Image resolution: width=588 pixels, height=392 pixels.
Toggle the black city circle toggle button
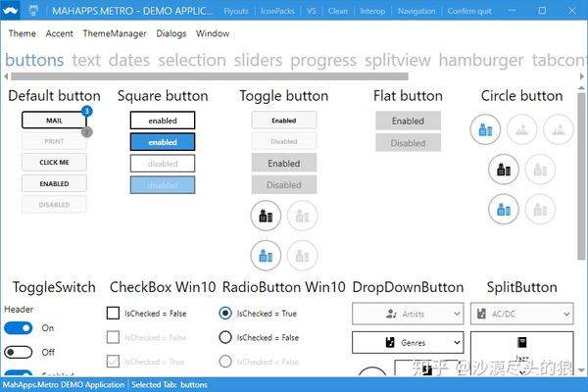click(x=266, y=216)
